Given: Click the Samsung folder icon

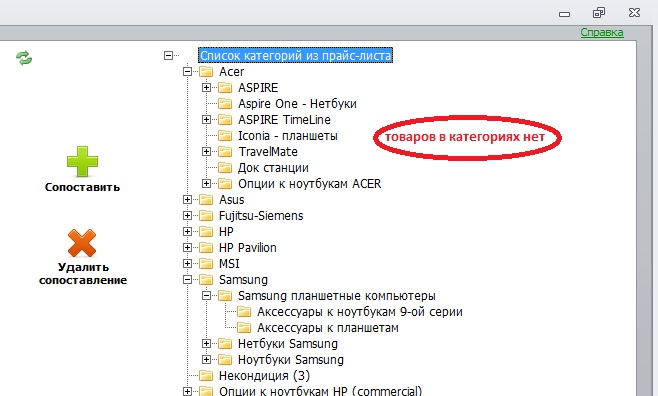Looking at the screenshot, I should click(x=206, y=280).
